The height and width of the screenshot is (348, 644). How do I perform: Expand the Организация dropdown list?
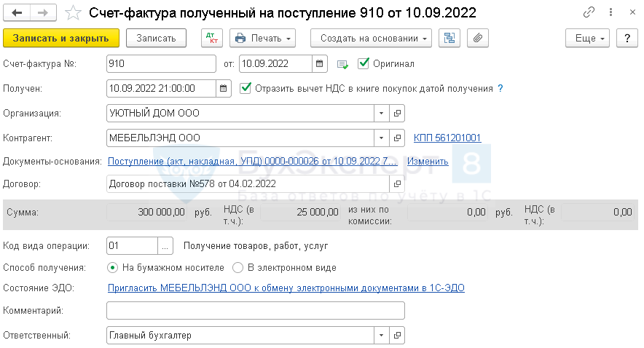tap(382, 114)
